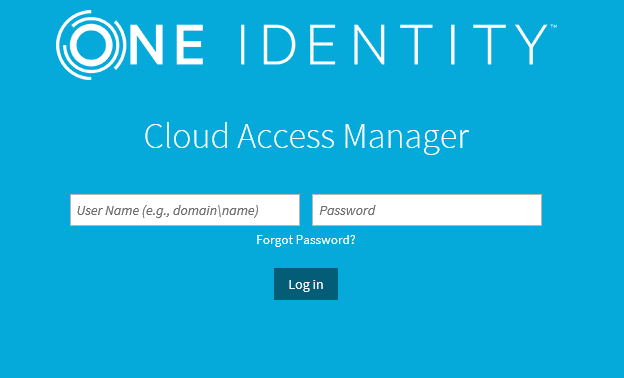Click the word "Manager" in the page title

point(406,137)
